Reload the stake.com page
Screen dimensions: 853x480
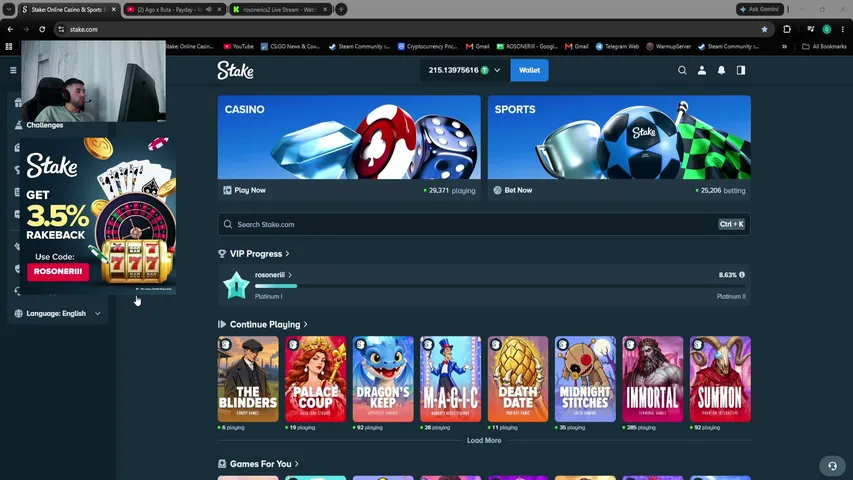click(42, 29)
